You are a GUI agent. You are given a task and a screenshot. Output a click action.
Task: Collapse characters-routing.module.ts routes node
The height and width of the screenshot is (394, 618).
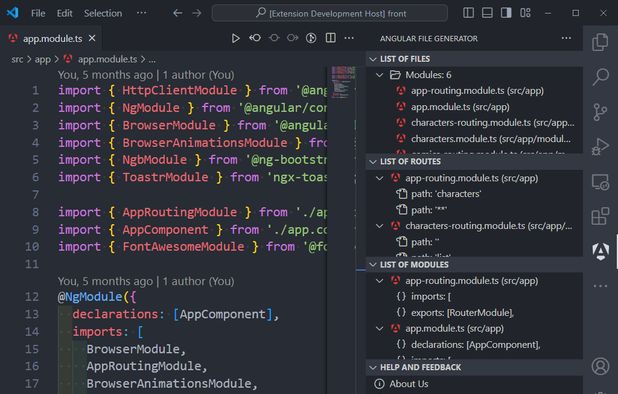click(x=380, y=226)
